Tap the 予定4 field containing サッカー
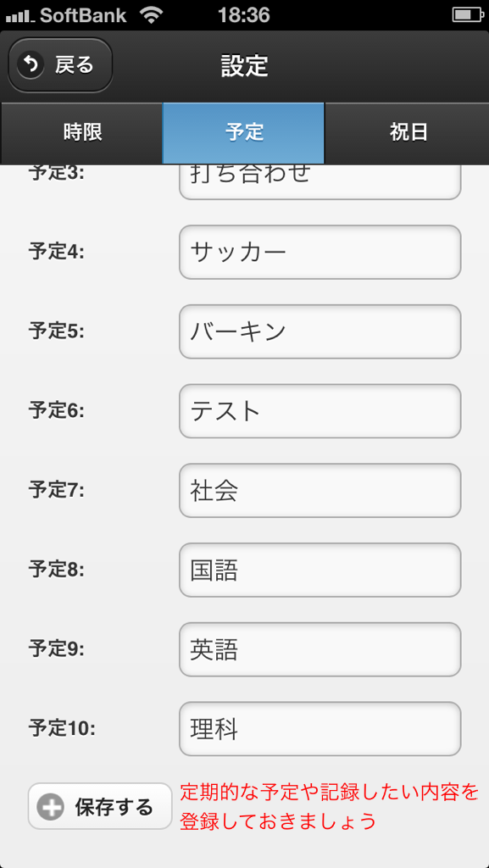The image size is (489, 868). [x=320, y=253]
